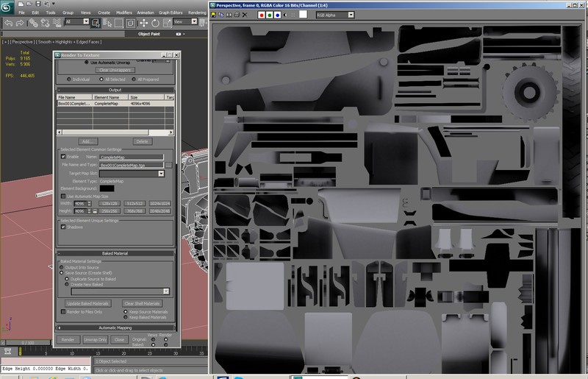Click the Unwrap Only button
This screenshot has width=588, height=379.
point(94,340)
